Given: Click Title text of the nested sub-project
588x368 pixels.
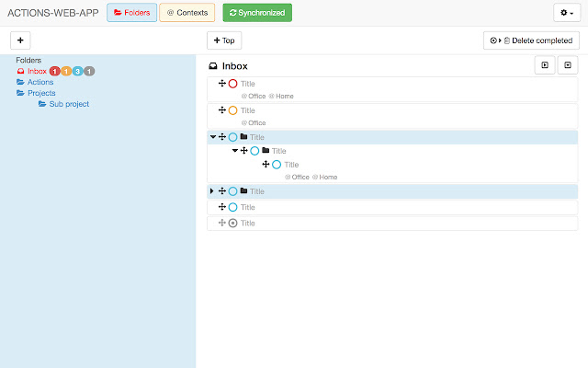Looking at the screenshot, I should pyautogui.click(x=278, y=151).
